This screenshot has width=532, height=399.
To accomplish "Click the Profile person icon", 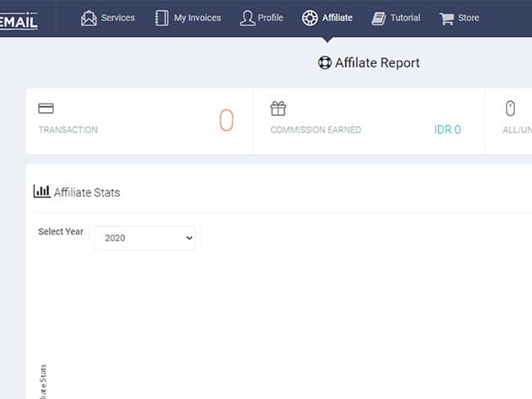I will 247,18.
